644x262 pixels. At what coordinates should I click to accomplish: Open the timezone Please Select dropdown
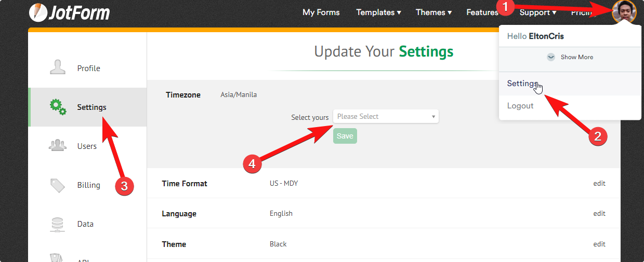click(x=386, y=116)
